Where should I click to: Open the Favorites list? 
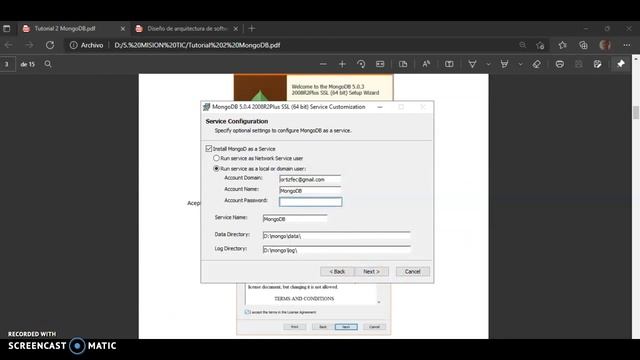[x=562, y=45]
